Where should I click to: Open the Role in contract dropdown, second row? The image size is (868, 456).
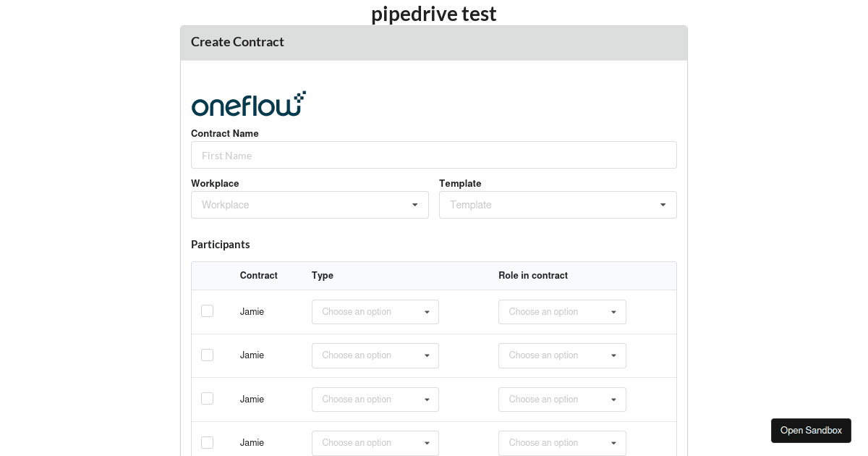click(562, 355)
